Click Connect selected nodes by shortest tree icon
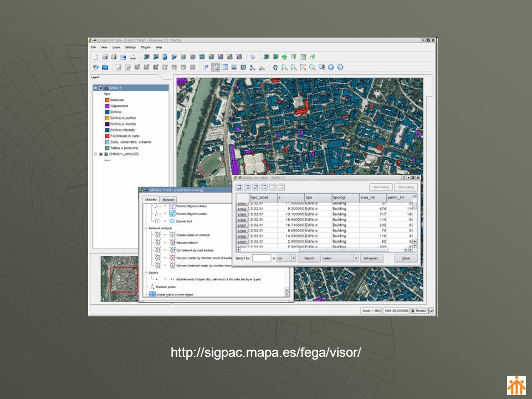 coord(172,265)
